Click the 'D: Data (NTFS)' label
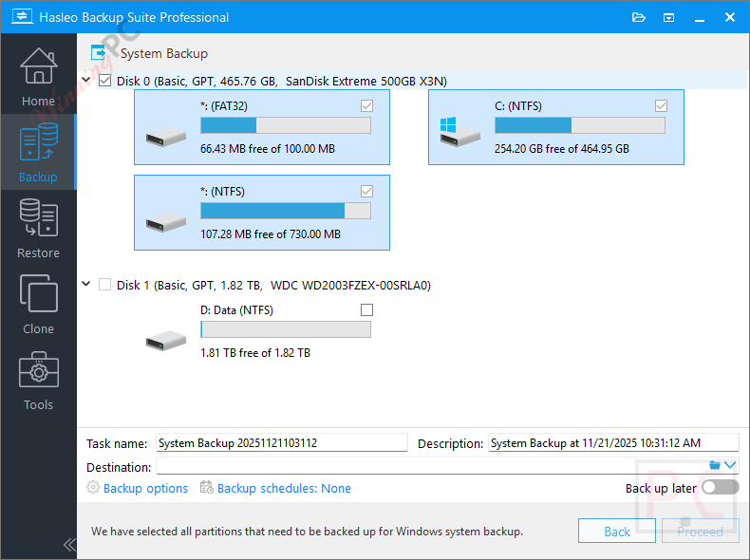Image resolution: width=750 pixels, height=560 pixels. (x=236, y=310)
